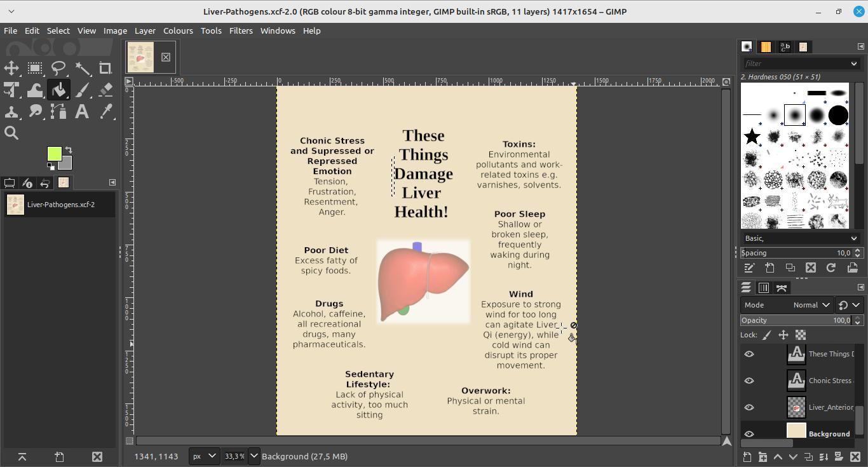Viewport: 868px width, 467px height.
Task: Switch to the Patterns tab
Action: (766, 47)
